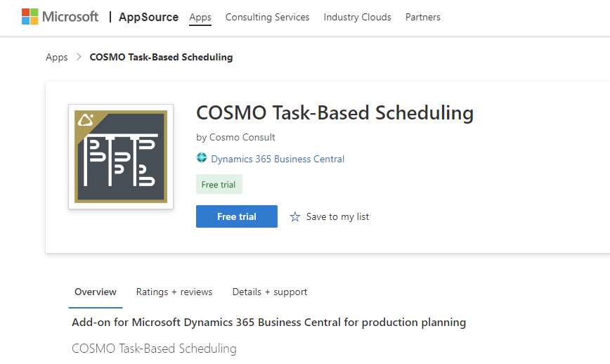This screenshot has height=364, width=610.
Task: Click the green Free trial badge
Action: [x=219, y=185]
